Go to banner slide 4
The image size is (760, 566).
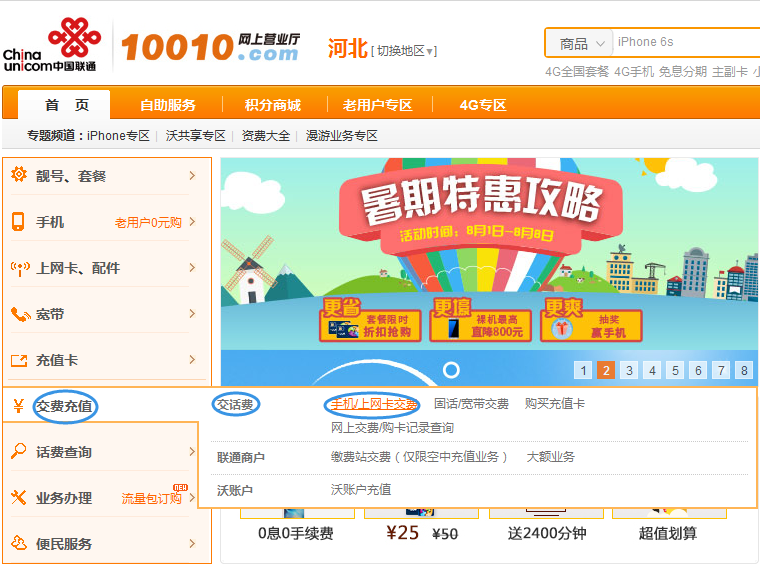click(652, 370)
